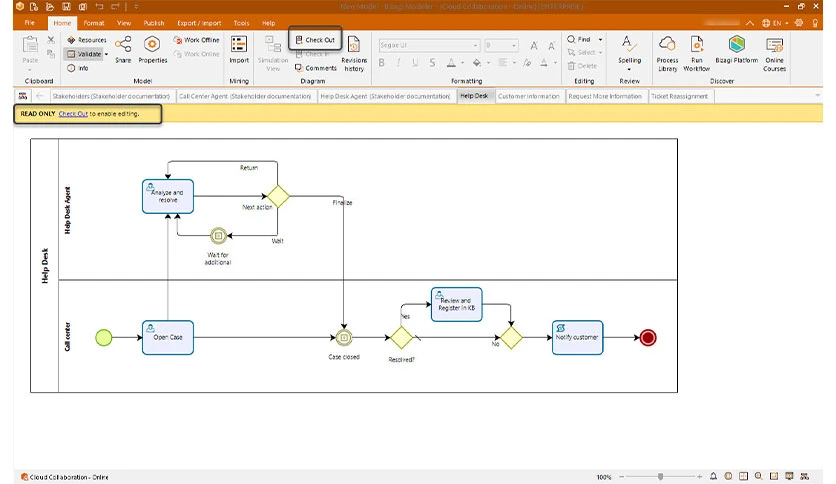Open Bizagi Platform
Image resolution: width=836 pixels, height=484 pixels.
[736, 49]
